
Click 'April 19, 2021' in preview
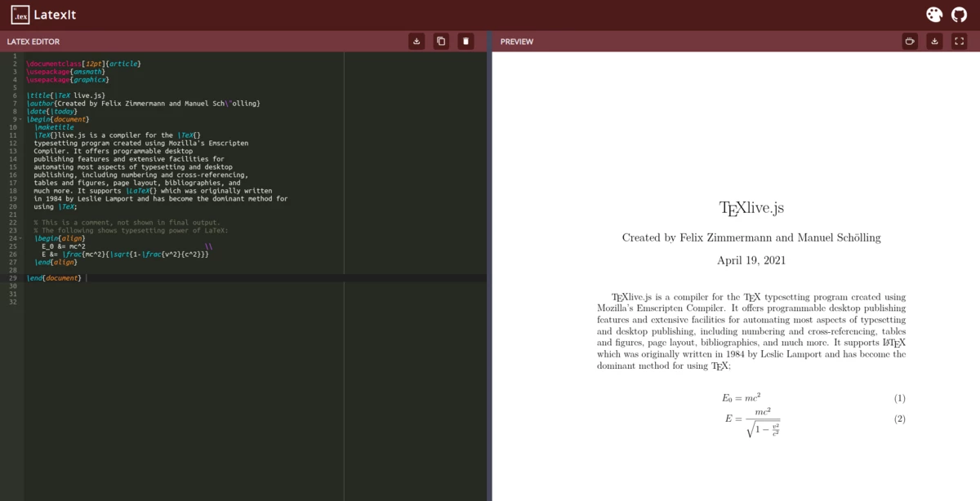click(751, 261)
